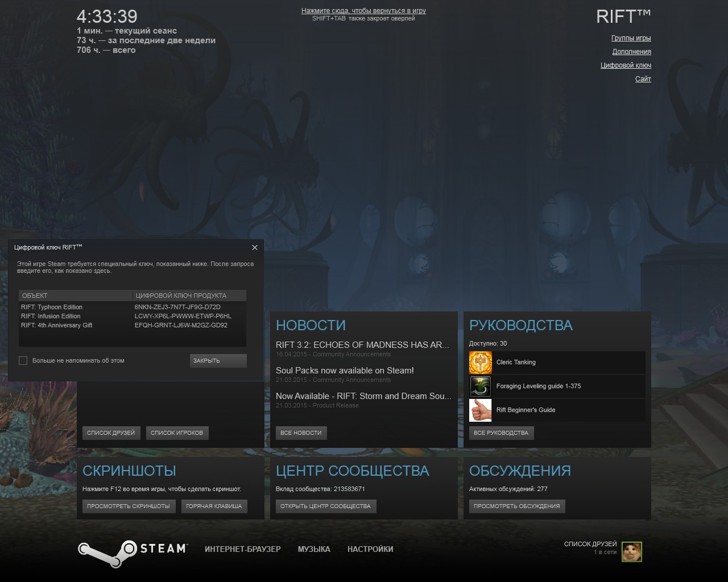Open the Сайт link
Image resolution: width=728 pixels, height=582 pixels.
point(643,79)
